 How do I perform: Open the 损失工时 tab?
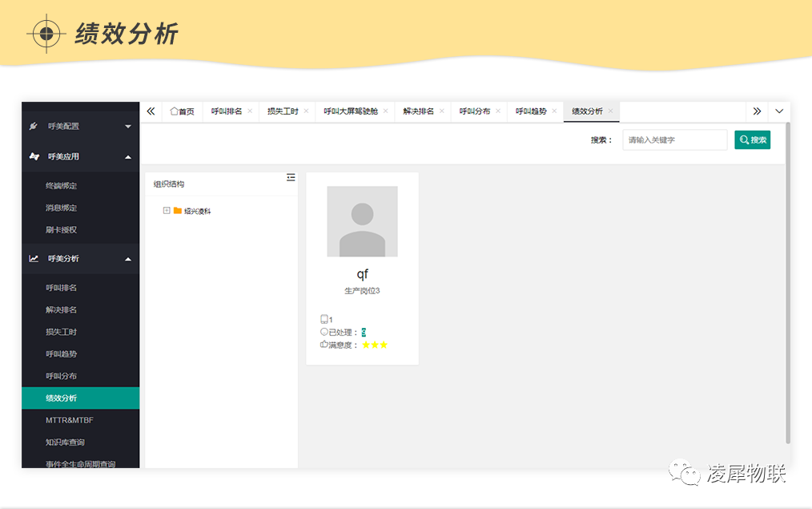point(285,111)
